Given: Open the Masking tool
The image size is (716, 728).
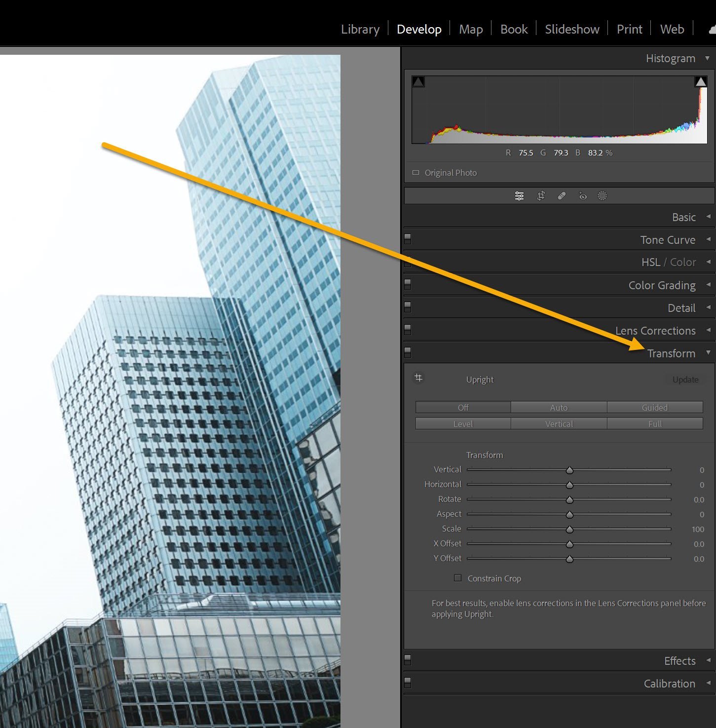Looking at the screenshot, I should (x=602, y=195).
